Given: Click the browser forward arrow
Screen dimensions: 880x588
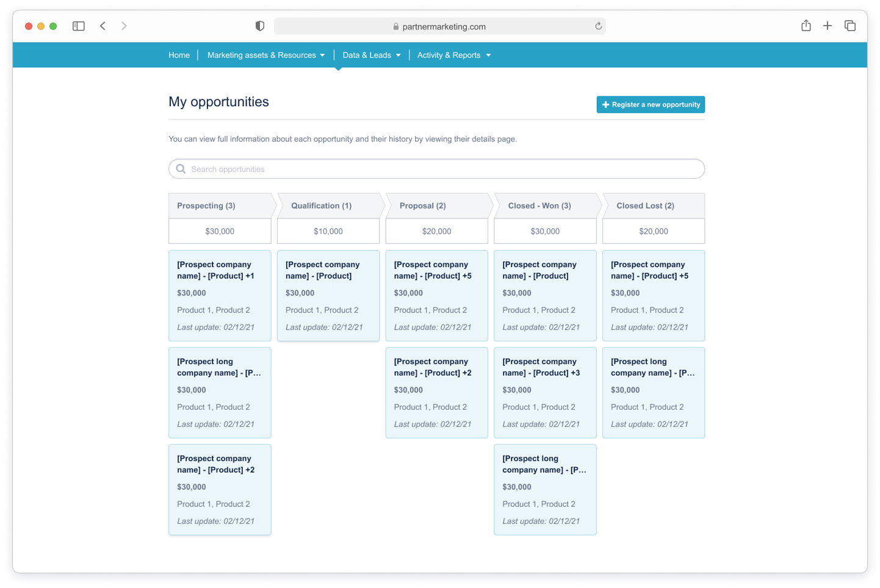Looking at the screenshot, I should [x=124, y=26].
